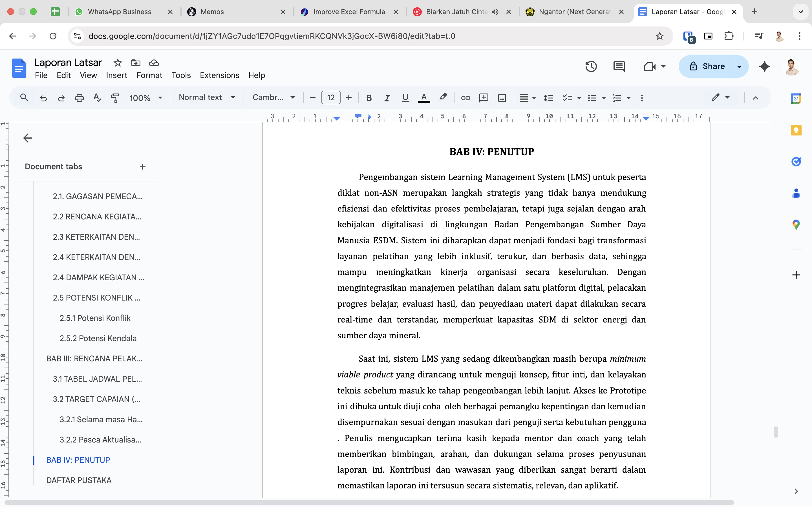This screenshot has height=507, width=812.
Task: Expand the zoom level 100% dropdown
Action: tap(145, 98)
